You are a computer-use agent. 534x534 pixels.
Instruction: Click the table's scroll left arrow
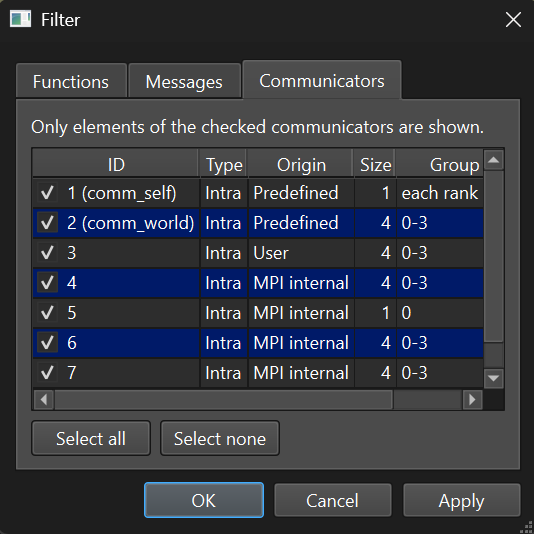pyautogui.click(x=44, y=399)
